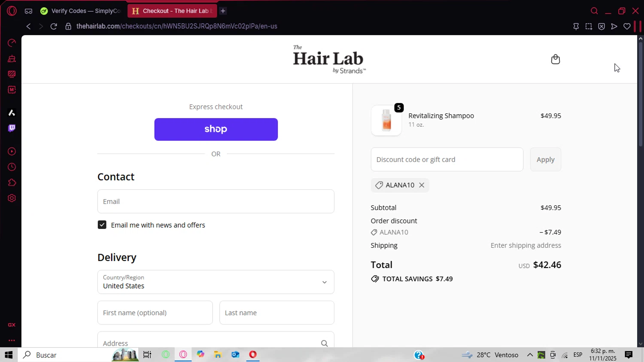The height and width of the screenshot is (362, 644).
Task: Open the player icon in sidebar
Action: click(12, 152)
